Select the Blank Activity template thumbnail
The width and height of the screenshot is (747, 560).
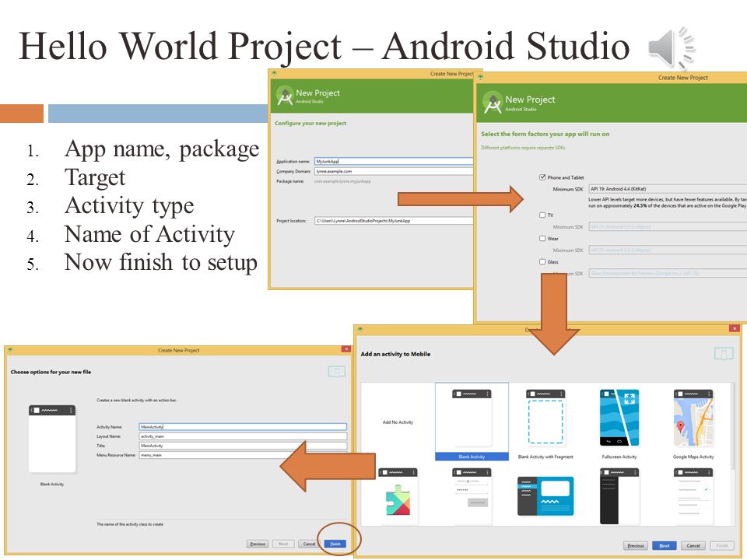(x=472, y=422)
